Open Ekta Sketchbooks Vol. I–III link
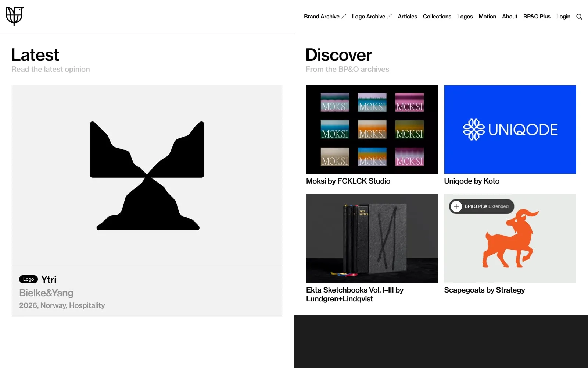This screenshot has width=588, height=368. click(355, 294)
